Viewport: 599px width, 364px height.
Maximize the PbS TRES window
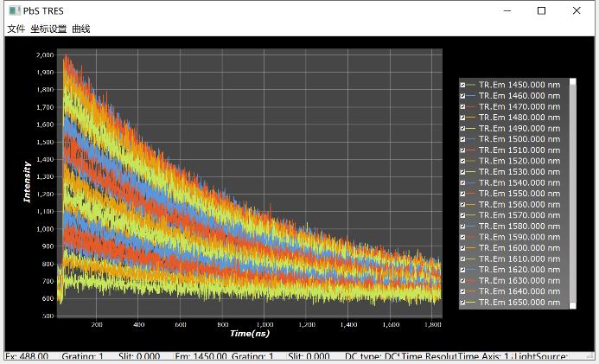541,11
